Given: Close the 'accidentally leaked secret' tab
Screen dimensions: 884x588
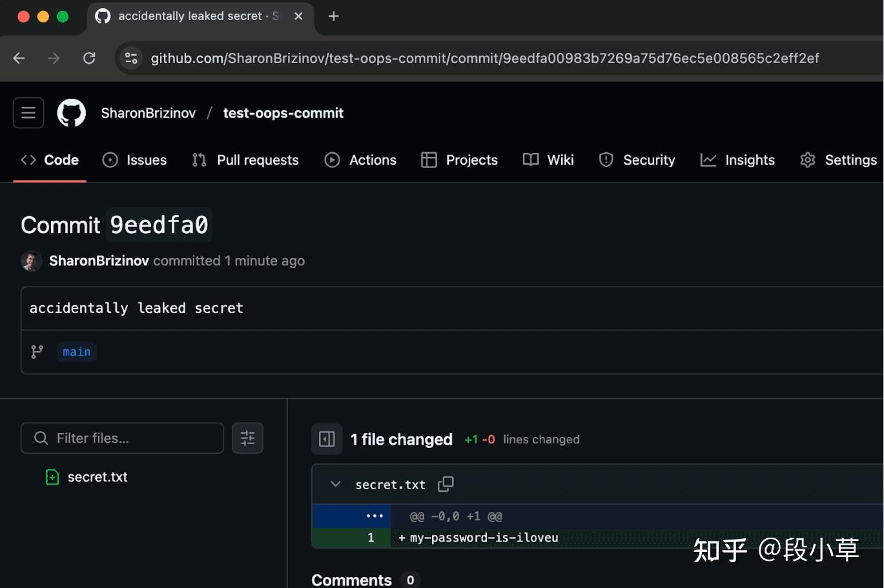Looking at the screenshot, I should click(x=298, y=16).
